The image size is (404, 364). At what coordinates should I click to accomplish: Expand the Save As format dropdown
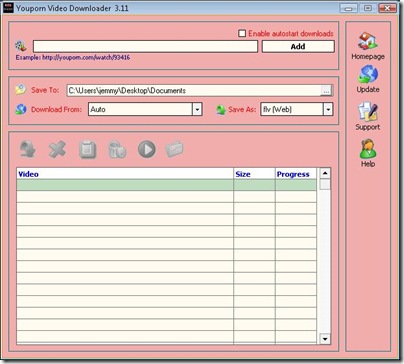pos(328,109)
